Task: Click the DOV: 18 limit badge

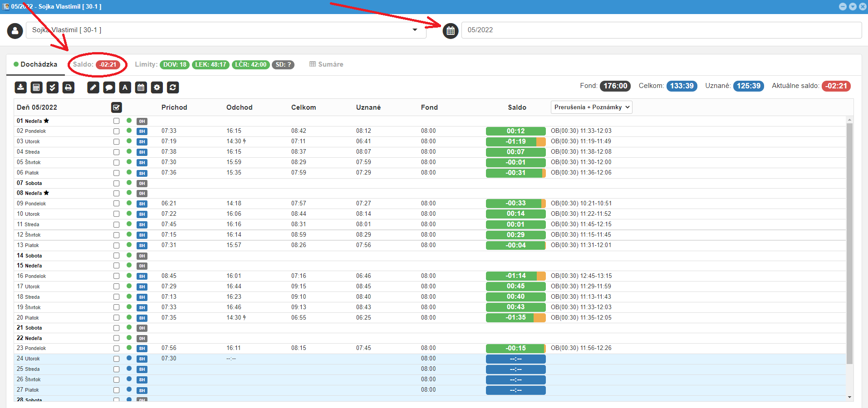Action: pos(175,64)
